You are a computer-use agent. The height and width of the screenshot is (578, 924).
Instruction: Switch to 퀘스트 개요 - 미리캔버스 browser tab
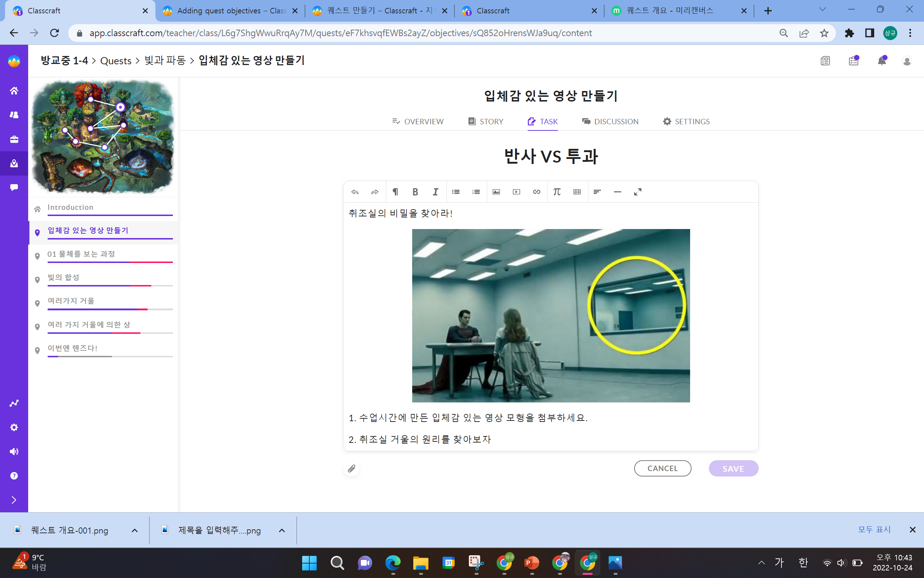coord(679,11)
